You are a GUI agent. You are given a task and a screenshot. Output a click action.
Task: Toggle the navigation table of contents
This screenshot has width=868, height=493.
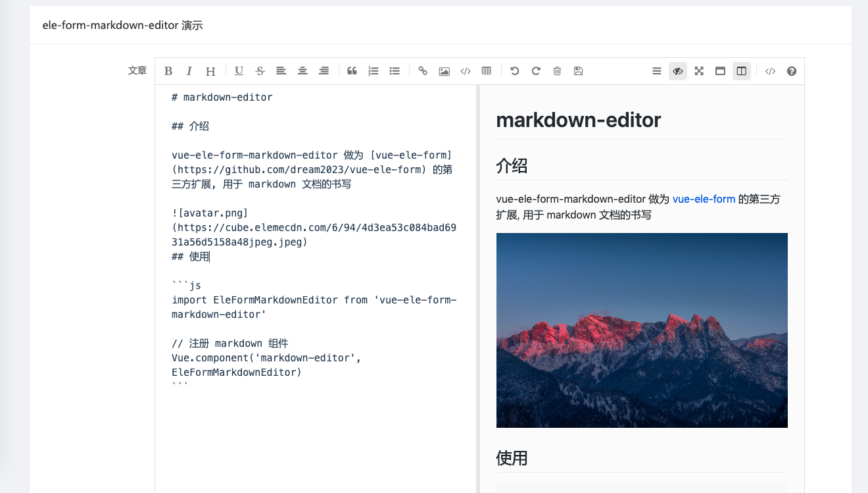(x=656, y=71)
